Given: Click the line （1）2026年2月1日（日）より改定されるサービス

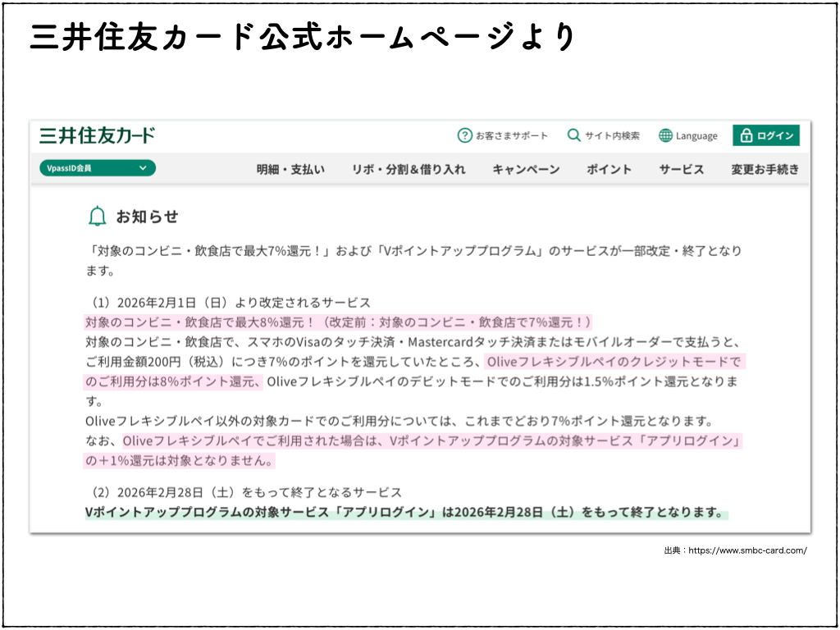Looking at the screenshot, I should coord(231,303).
